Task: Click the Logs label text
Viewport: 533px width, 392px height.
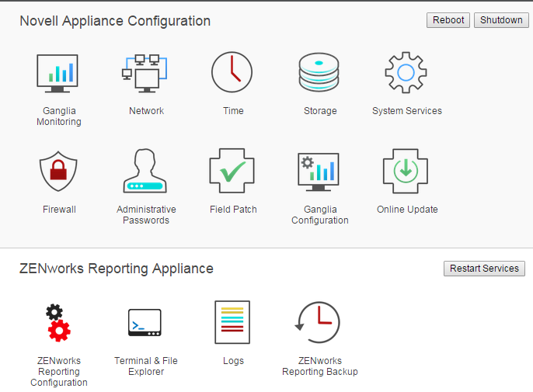Action: point(233,361)
